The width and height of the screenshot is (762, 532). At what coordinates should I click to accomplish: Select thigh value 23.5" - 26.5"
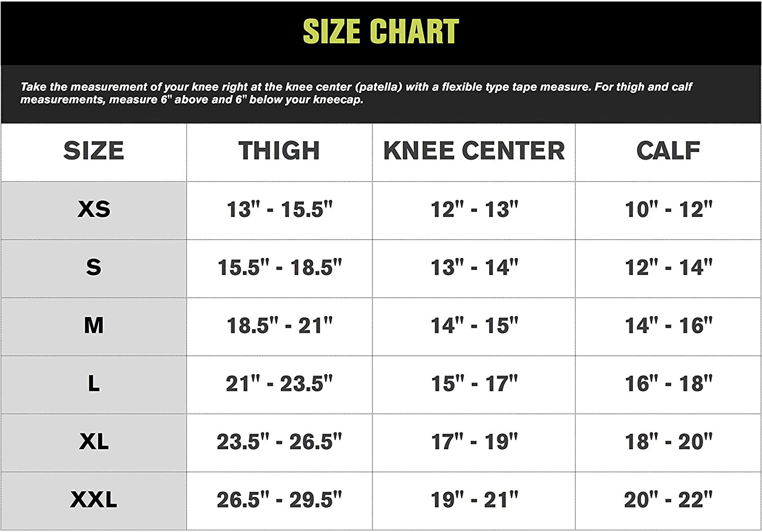click(279, 442)
